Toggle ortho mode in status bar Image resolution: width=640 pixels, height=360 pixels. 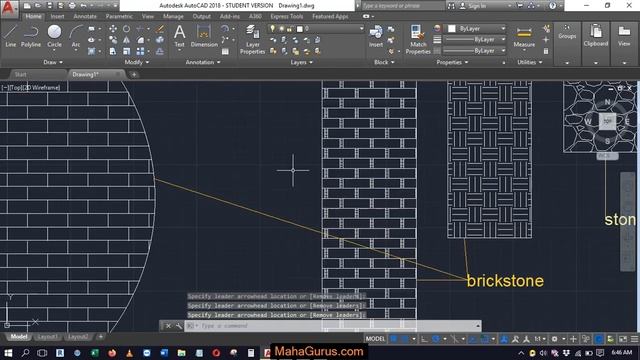(x=424, y=339)
